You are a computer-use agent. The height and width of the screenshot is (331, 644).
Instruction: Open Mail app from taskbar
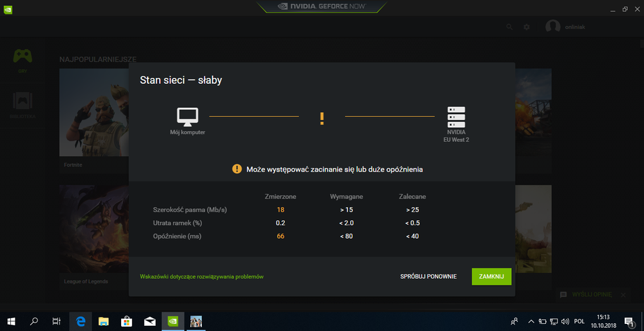150,321
